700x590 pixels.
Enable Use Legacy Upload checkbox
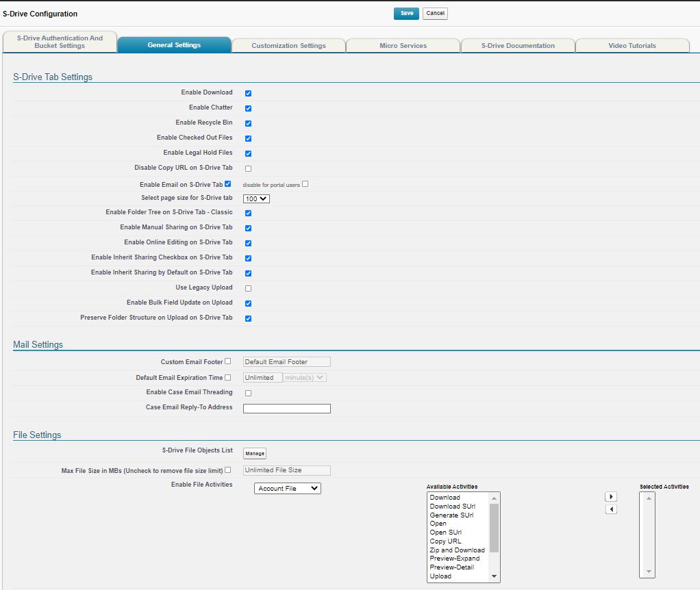tap(248, 288)
